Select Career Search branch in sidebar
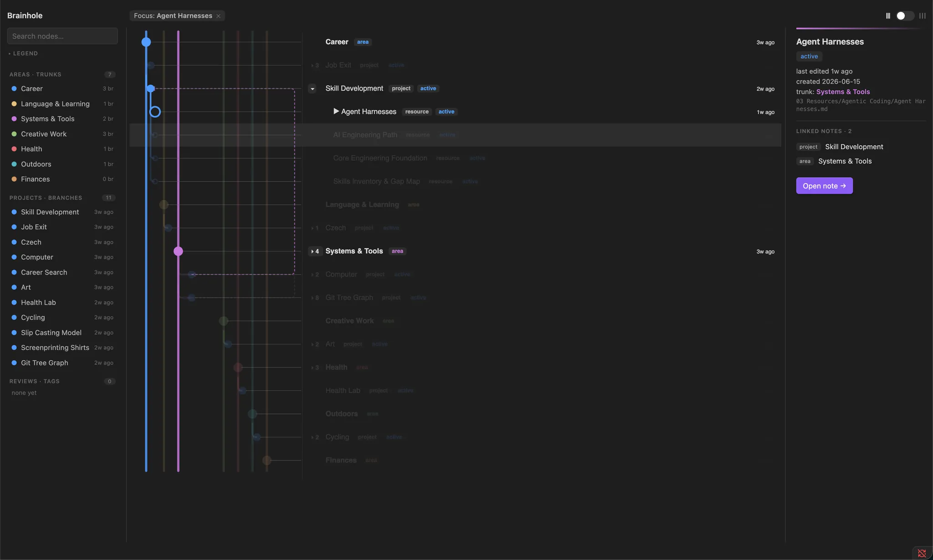Image resolution: width=933 pixels, height=560 pixels. pos(62,272)
